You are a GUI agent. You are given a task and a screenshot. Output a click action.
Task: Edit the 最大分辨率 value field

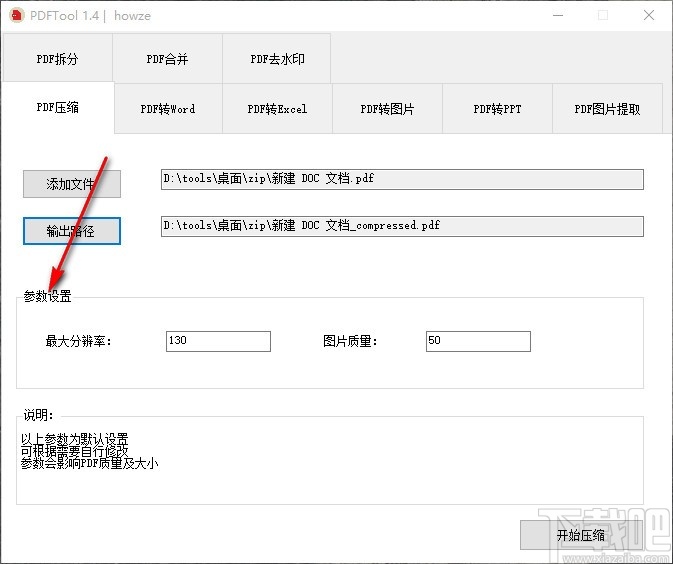218,341
